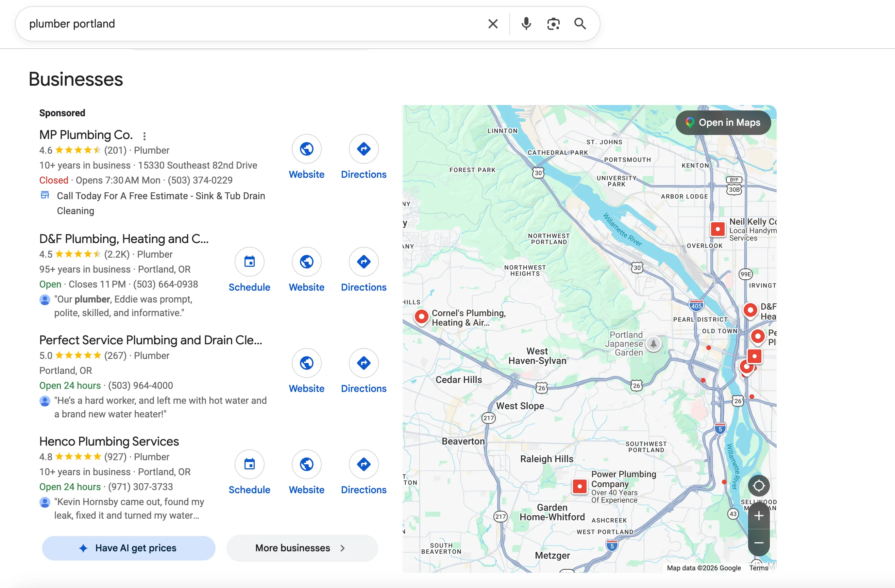
Task: Click Perfect Service phone (503) 964-4000
Action: click(x=141, y=386)
